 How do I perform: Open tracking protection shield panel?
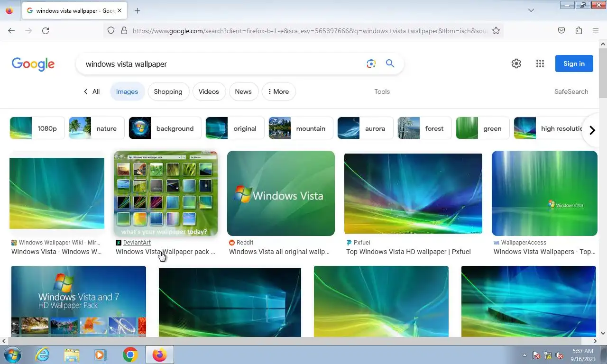point(111,30)
